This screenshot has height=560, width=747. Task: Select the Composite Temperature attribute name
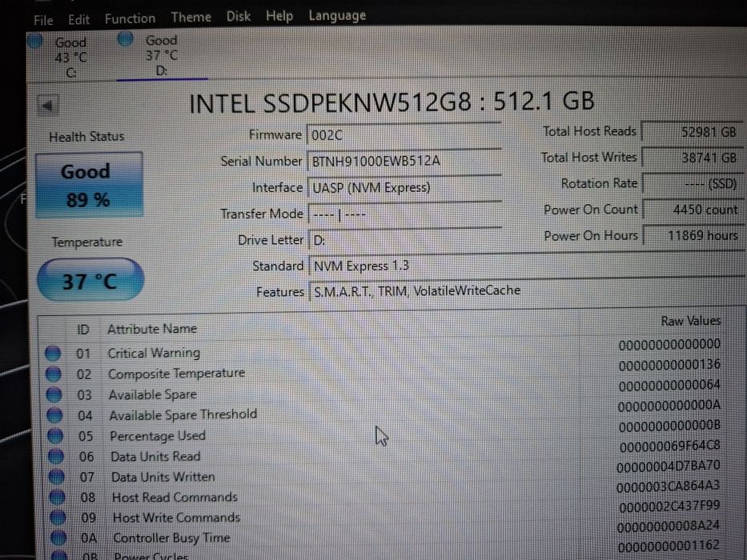[176, 374]
